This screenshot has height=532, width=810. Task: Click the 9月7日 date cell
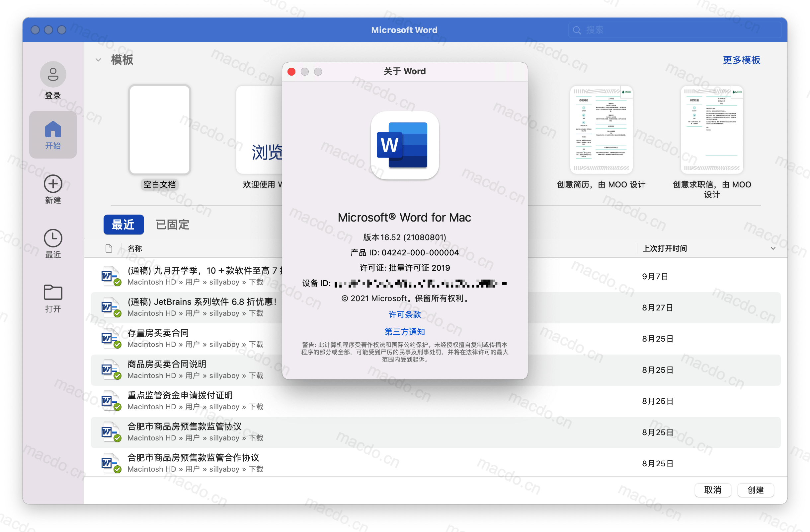pos(655,276)
